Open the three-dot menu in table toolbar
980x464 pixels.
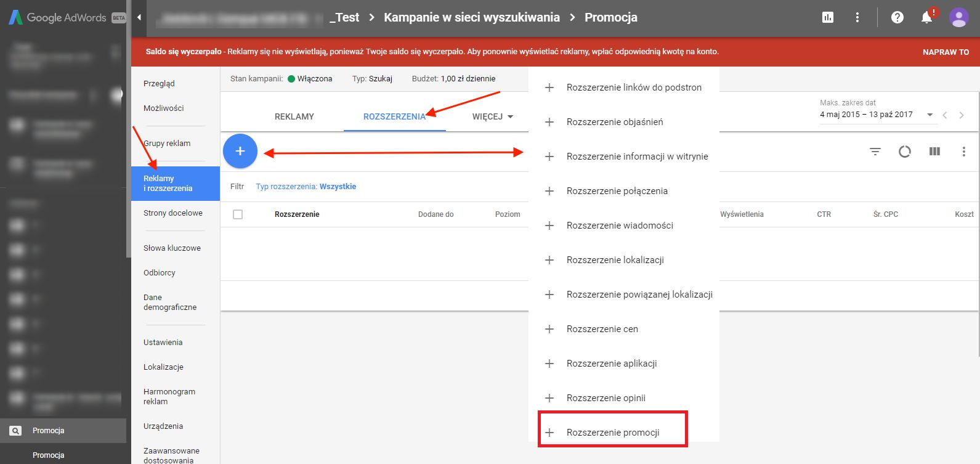[x=964, y=152]
